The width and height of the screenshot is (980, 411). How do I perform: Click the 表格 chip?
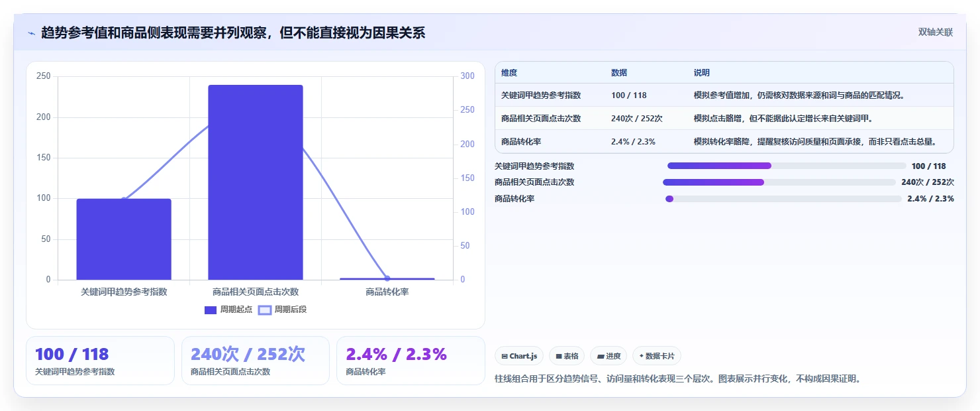(x=567, y=356)
